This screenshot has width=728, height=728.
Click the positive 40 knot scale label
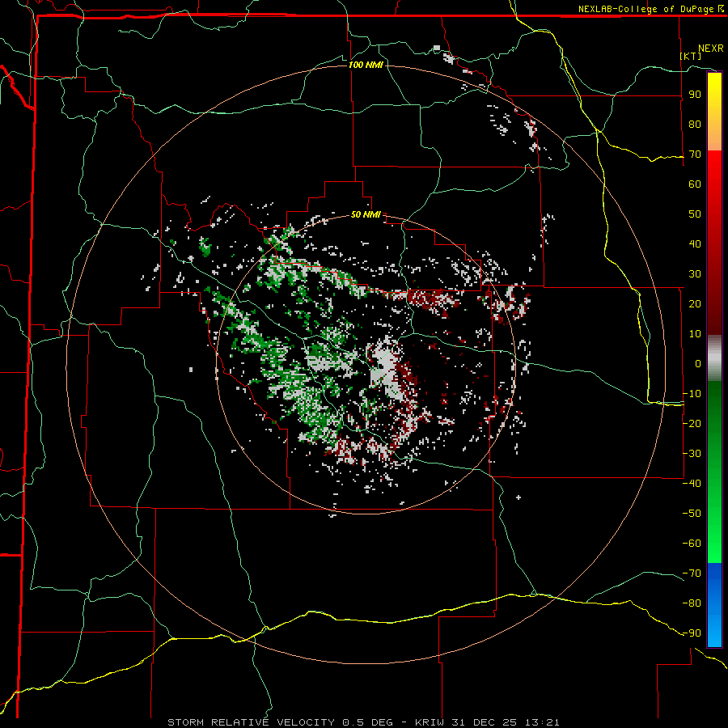pos(695,244)
